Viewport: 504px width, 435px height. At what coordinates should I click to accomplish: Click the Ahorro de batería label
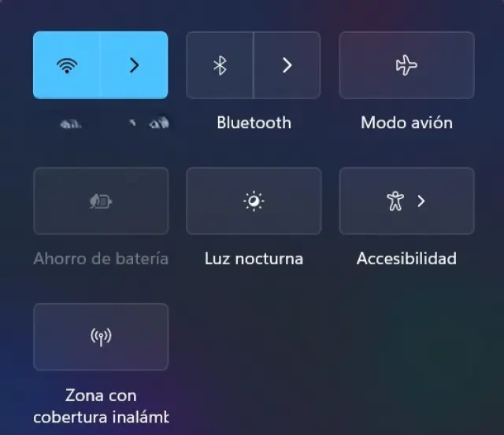(101, 259)
